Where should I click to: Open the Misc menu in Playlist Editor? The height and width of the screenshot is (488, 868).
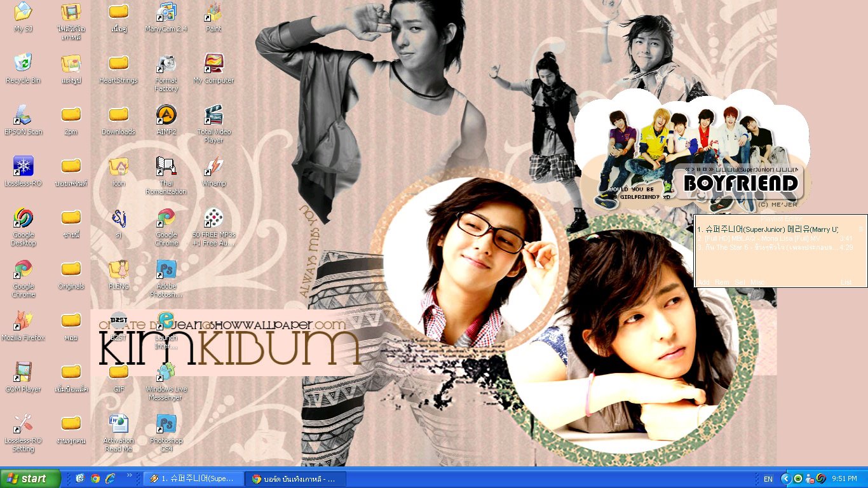(x=757, y=282)
